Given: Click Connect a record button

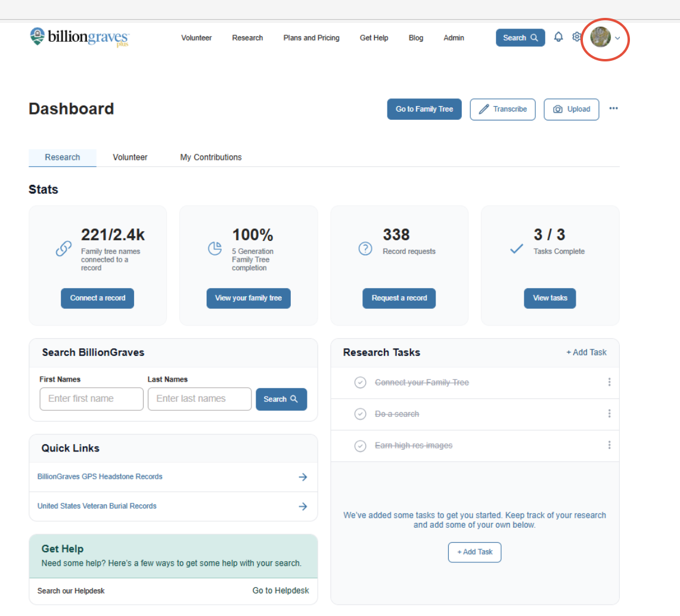Looking at the screenshot, I should click(98, 298).
